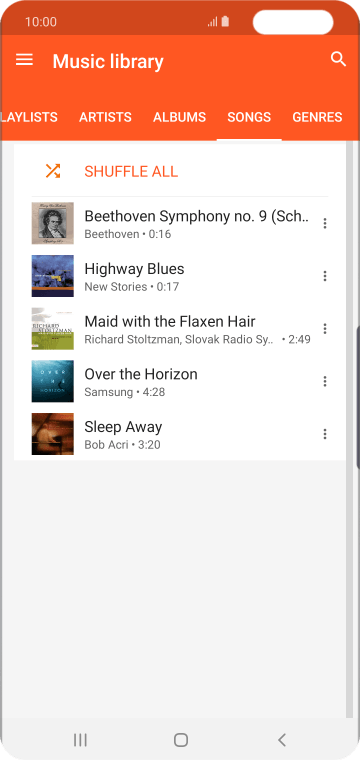Open three-dot menu for Over the Horizon

tap(325, 381)
